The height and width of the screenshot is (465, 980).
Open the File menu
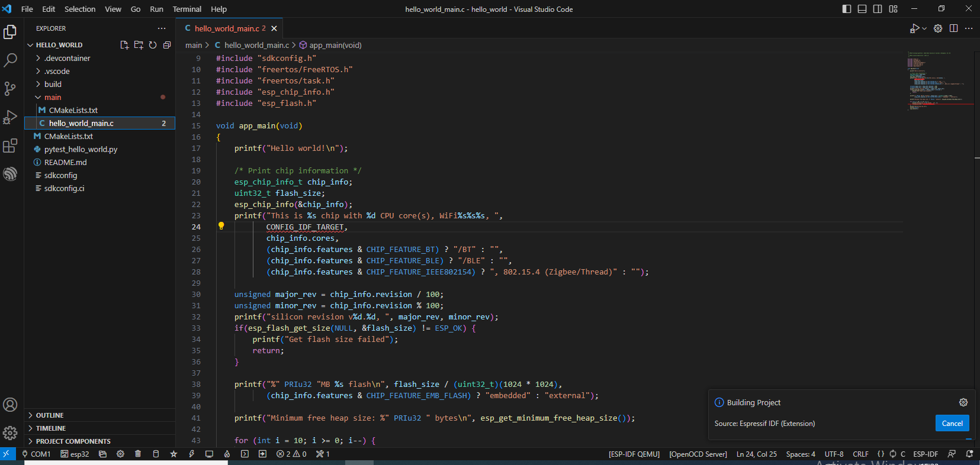(x=27, y=9)
